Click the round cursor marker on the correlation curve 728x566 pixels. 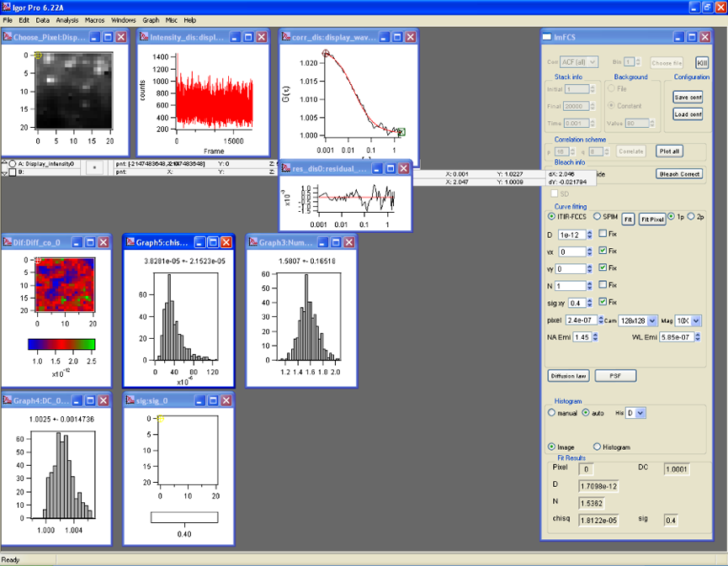[326, 52]
